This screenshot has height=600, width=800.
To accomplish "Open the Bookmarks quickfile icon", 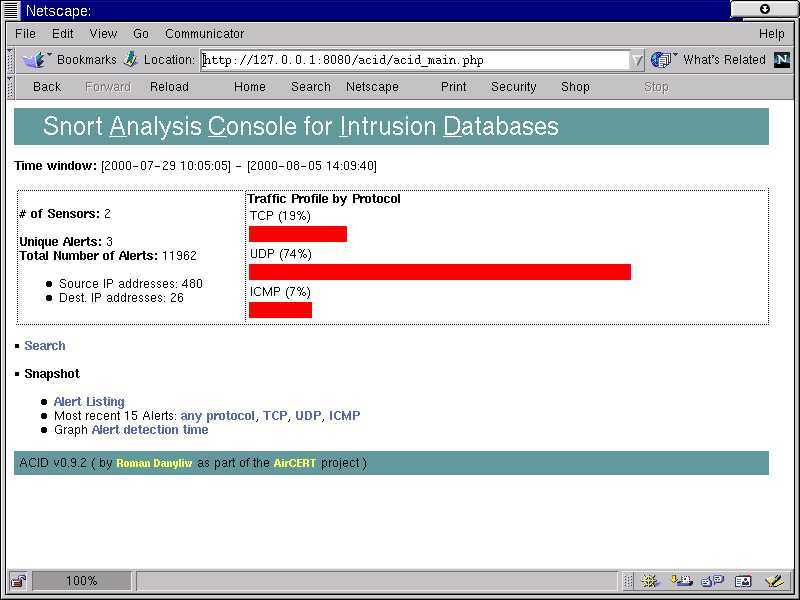I will pos(35,60).
